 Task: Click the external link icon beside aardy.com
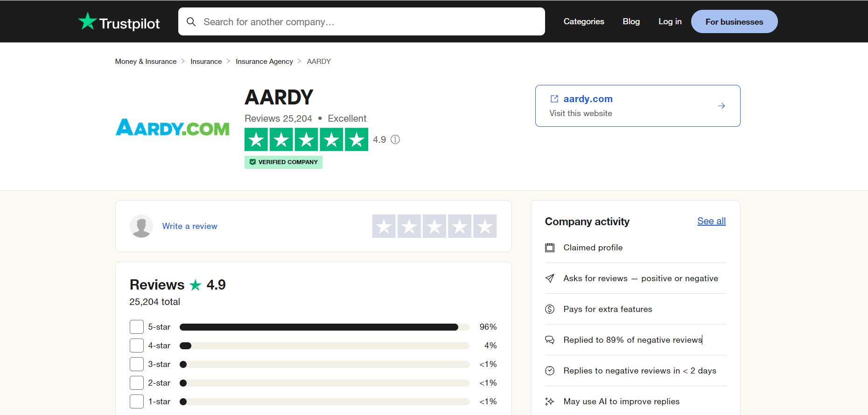[x=554, y=99]
